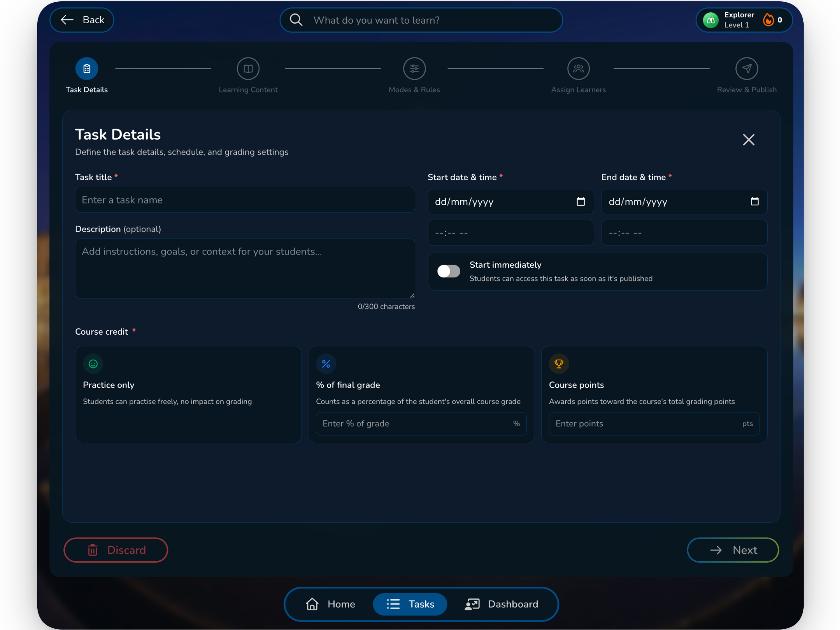Screen dimensions: 840x630
Task: Select the Course points credit card
Action: 654,394
